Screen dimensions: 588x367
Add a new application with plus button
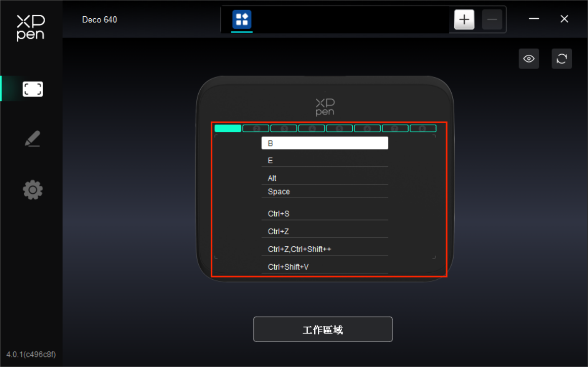[x=464, y=20]
